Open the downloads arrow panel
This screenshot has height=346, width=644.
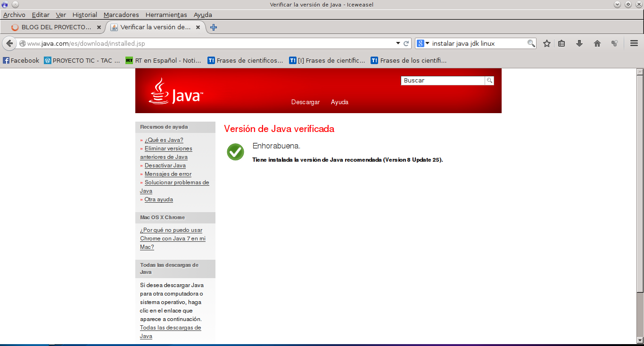click(x=579, y=43)
